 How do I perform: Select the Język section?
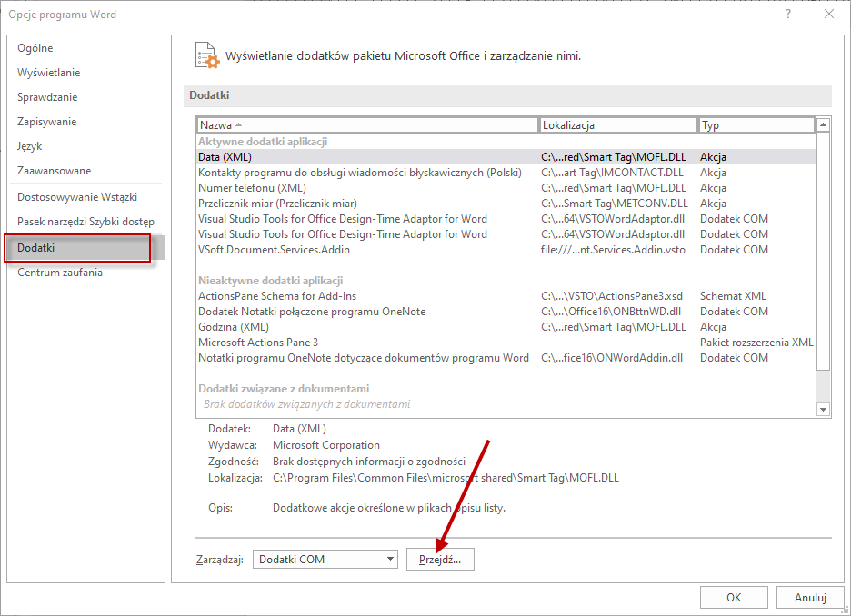pos(85,146)
